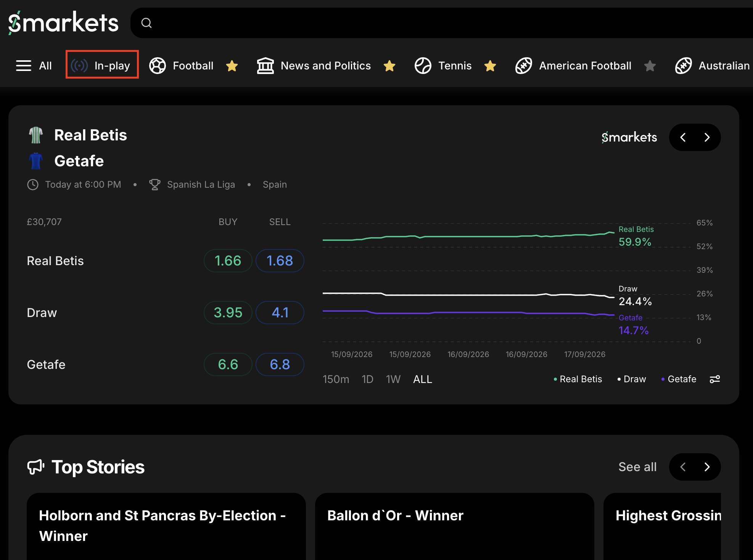The image size is (753, 560).
Task: Click Getafe market row name
Action: [46, 365]
